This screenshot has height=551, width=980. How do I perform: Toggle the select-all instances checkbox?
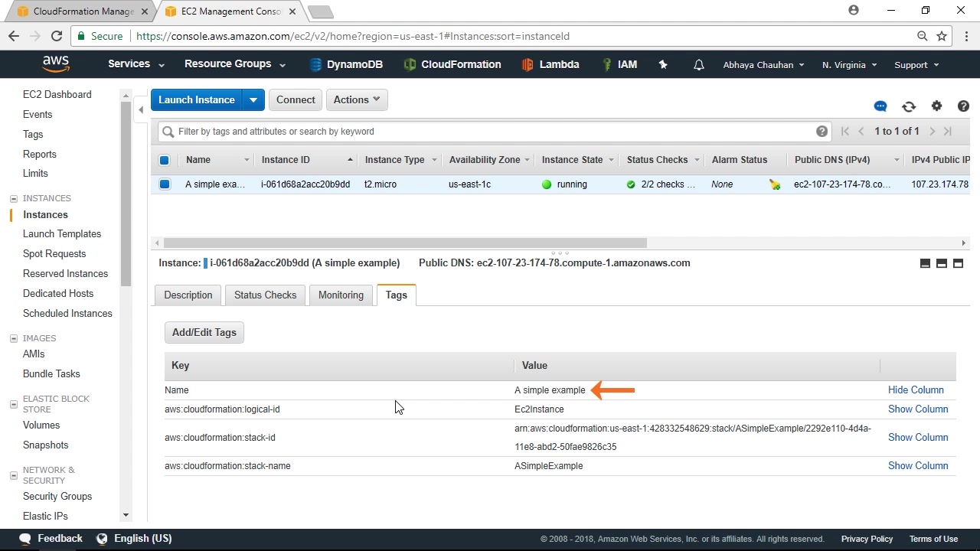[164, 160]
